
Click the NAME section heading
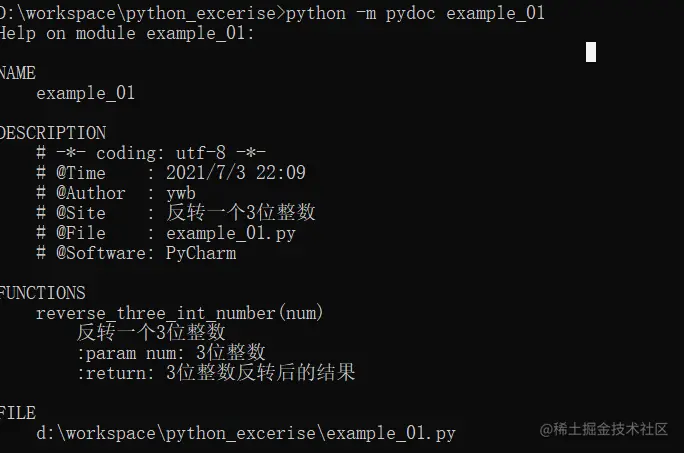click(18, 73)
